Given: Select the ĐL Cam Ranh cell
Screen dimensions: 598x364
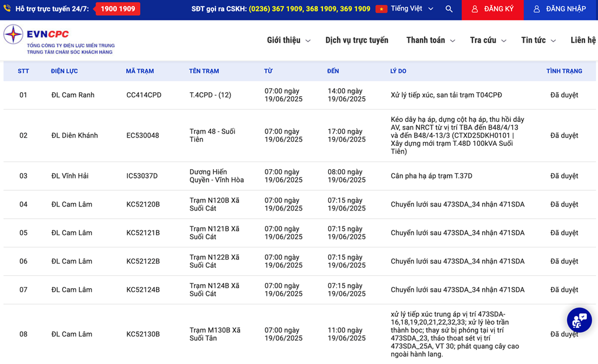Looking at the screenshot, I should [x=73, y=95].
